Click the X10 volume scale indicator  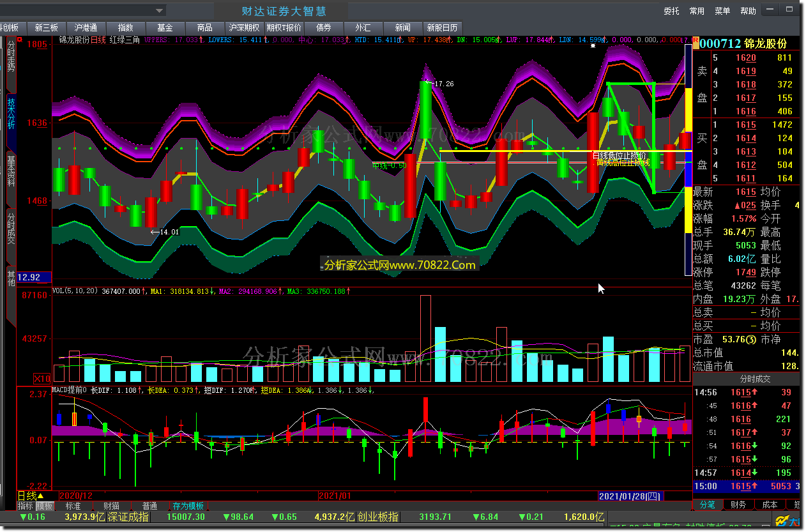(x=43, y=378)
